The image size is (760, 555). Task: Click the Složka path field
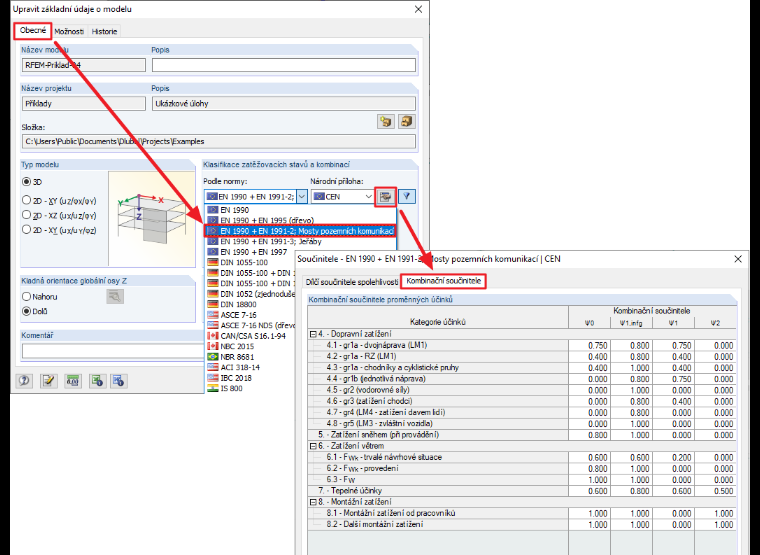pyautogui.click(x=219, y=142)
